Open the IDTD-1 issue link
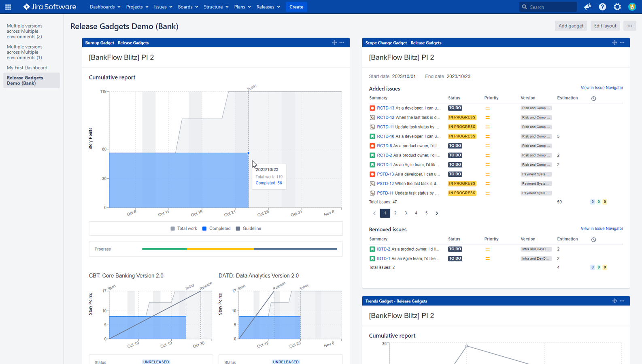 tap(384, 258)
